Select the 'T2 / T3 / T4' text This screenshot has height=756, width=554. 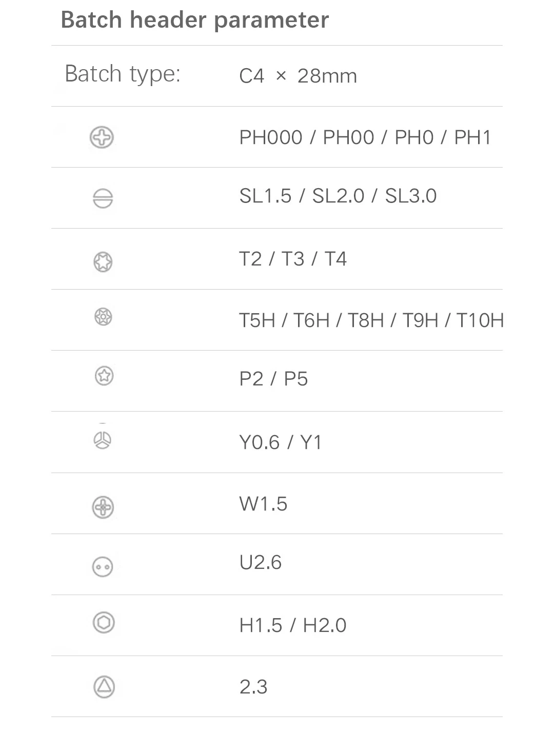293,259
